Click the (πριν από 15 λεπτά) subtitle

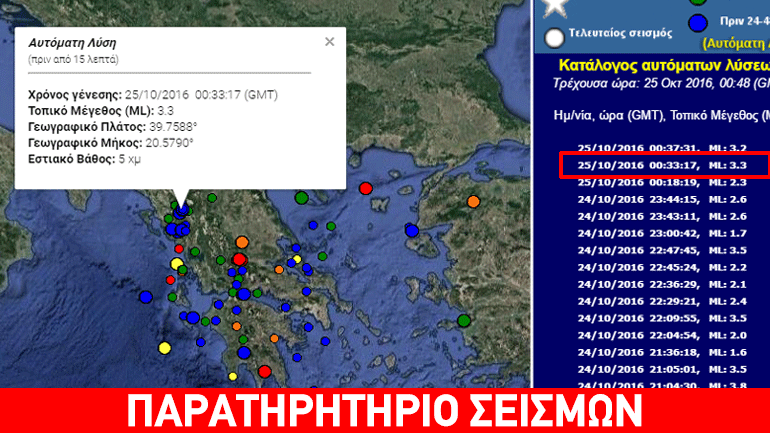coord(73,59)
